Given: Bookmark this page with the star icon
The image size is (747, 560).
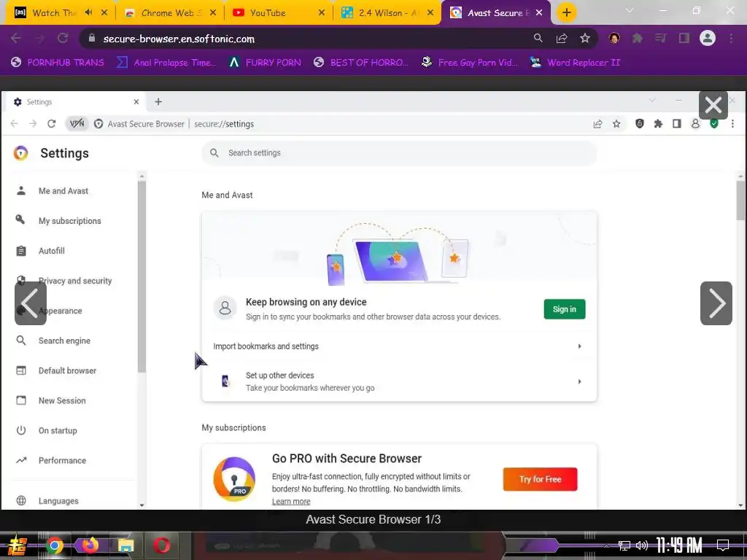Looking at the screenshot, I should [585, 38].
